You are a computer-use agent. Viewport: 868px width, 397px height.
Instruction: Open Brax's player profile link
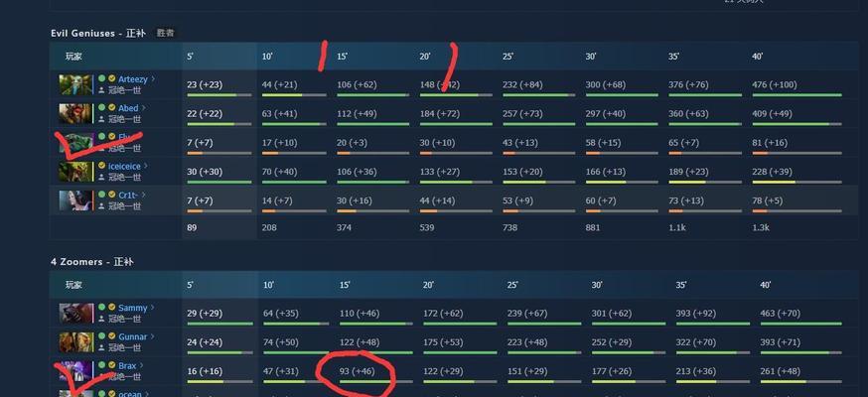[x=127, y=366]
